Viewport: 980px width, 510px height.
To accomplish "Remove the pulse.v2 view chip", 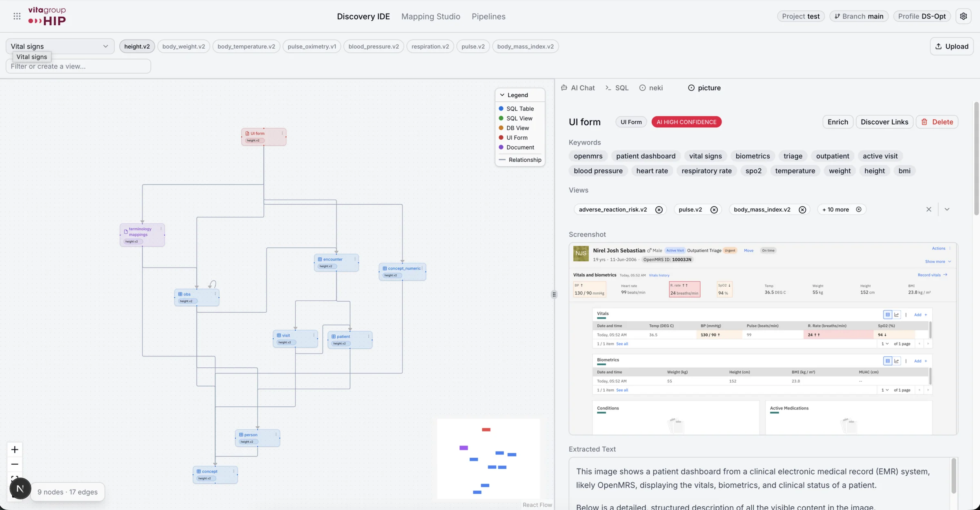I will point(714,209).
